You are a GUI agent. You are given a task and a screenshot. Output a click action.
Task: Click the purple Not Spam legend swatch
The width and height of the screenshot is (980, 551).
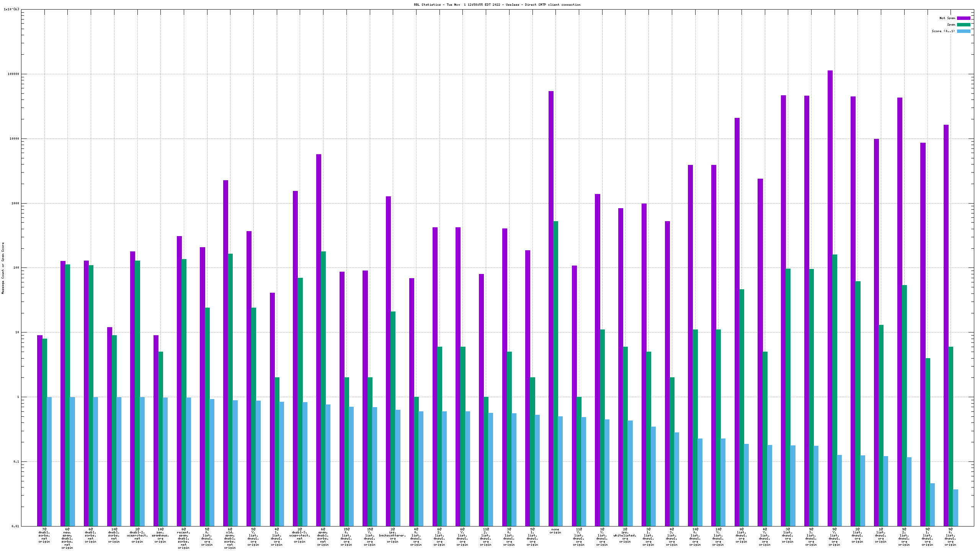(x=964, y=18)
